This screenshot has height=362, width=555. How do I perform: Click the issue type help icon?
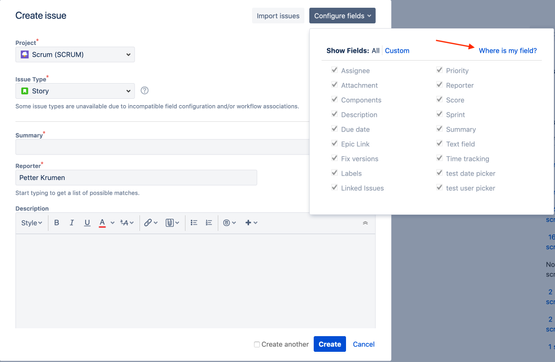pyautogui.click(x=144, y=91)
